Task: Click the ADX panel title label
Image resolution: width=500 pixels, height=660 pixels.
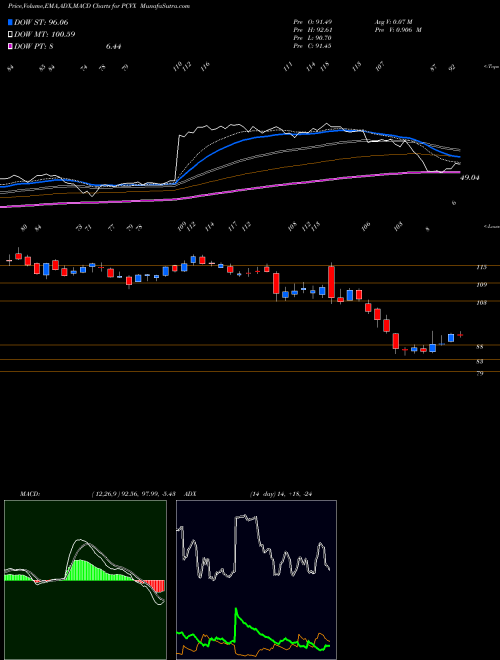Action: pos(191,494)
